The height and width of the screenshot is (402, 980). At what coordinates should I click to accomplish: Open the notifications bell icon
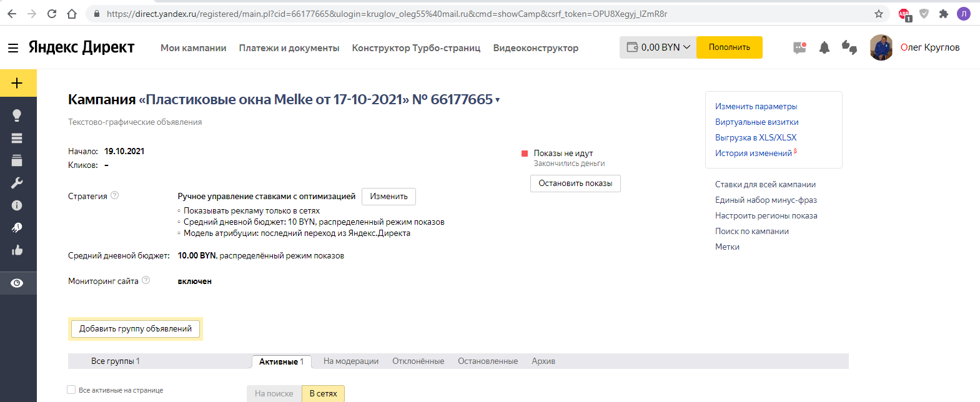(x=824, y=47)
